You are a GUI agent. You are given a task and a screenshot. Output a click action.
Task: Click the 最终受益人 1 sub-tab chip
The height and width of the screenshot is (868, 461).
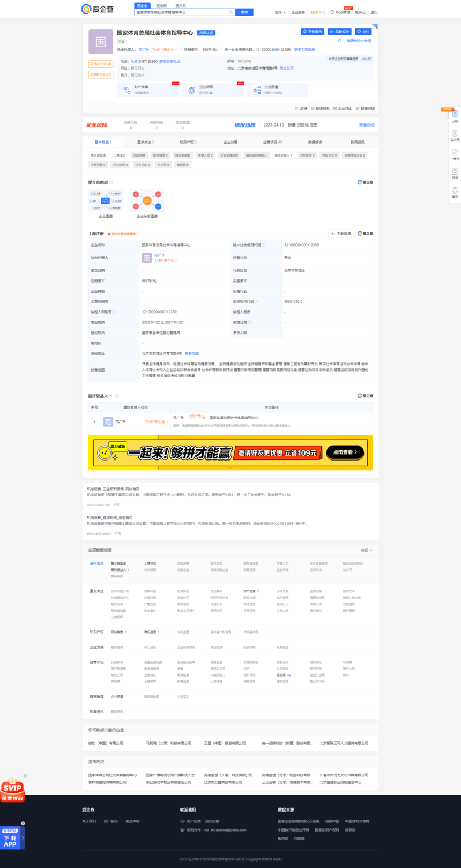[284, 155]
